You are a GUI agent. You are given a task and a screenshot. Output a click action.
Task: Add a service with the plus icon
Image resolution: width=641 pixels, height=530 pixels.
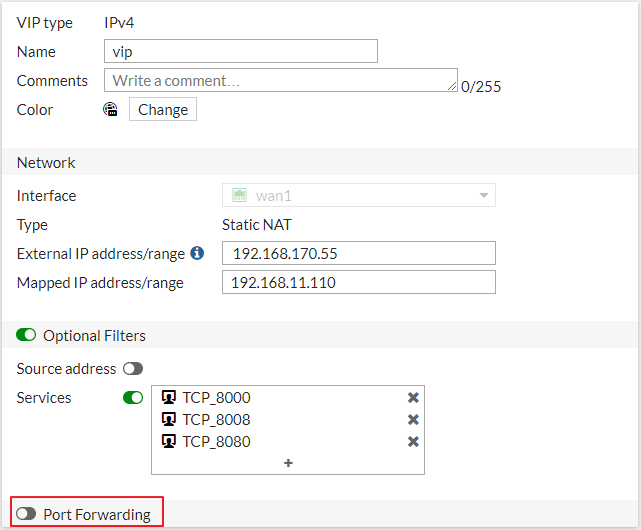288,463
